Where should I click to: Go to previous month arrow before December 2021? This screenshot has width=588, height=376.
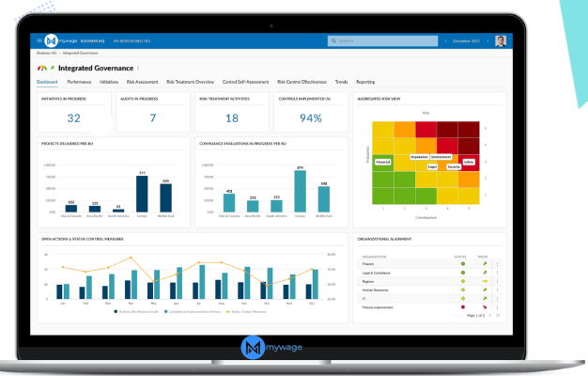pos(444,41)
